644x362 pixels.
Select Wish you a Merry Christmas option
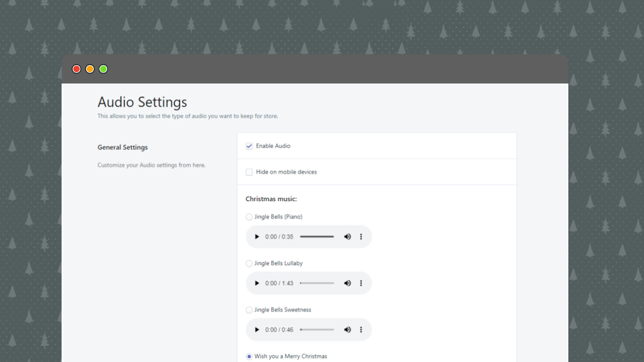(249, 356)
